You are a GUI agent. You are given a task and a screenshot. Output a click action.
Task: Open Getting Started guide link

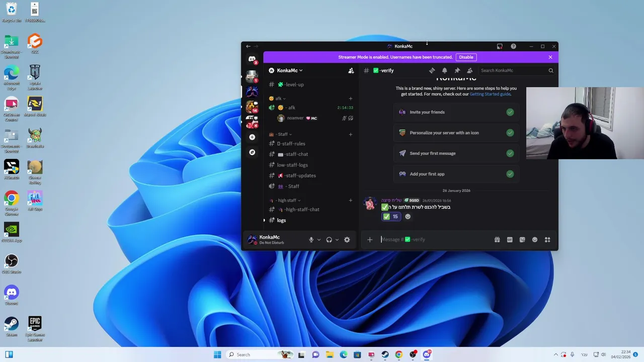click(x=490, y=94)
